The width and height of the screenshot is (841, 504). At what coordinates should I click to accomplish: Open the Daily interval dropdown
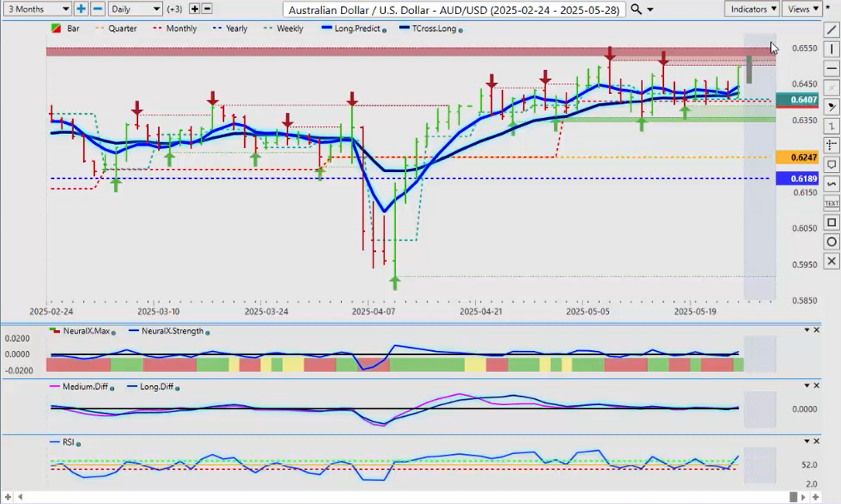(x=135, y=9)
